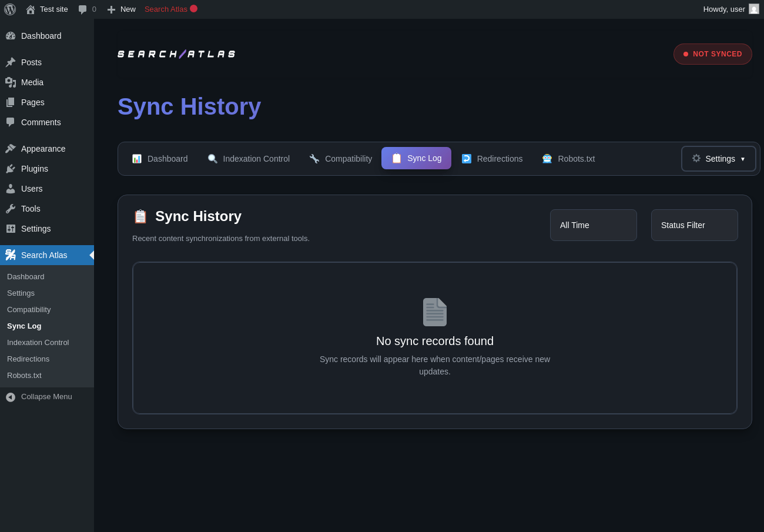The width and height of the screenshot is (764, 532).
Task: Open the Robots.txt tab
Action: tap(568, 159)
